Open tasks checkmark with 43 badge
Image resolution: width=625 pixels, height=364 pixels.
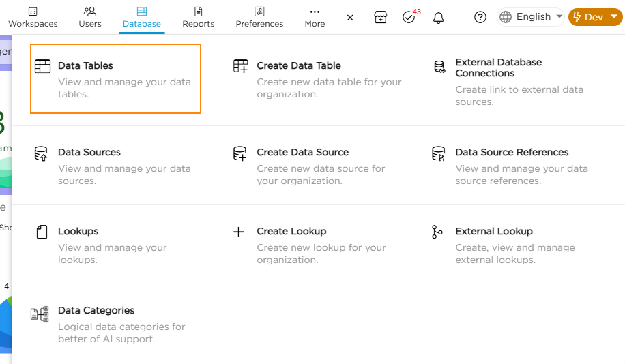click(x=409, y=18)
